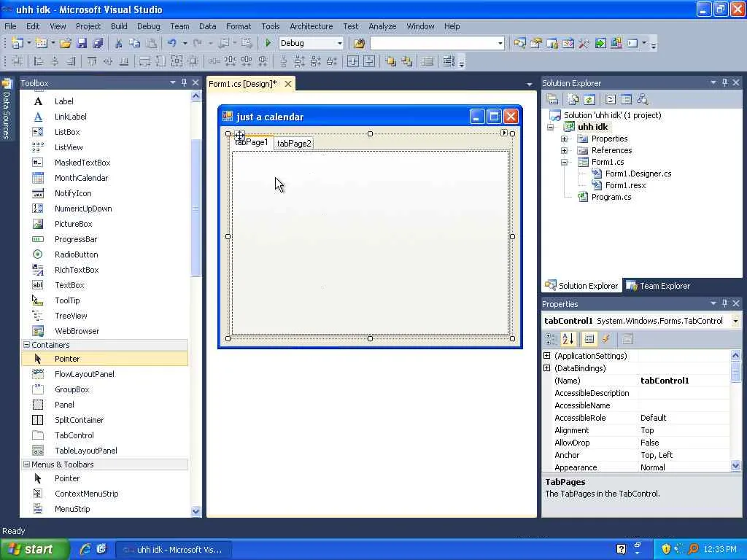Expand the Properties node in Solution Explorer
The image size is (747, 560).
pyautogui.click(x=564, y=139)
